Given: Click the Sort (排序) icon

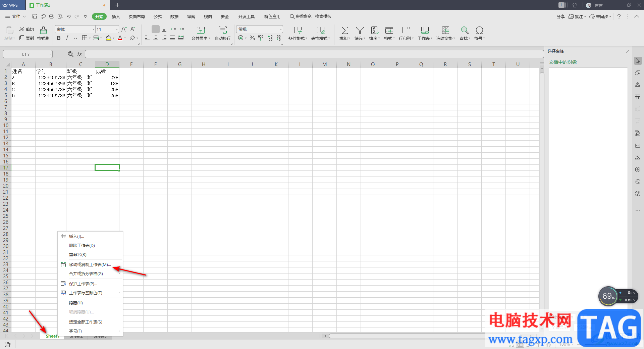Looking at the screenshot, I should tap(375, 31).
